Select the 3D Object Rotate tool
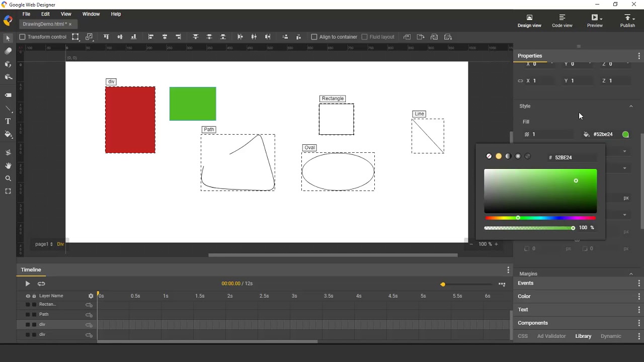Screen dimensions: 644x362 click(8, 64)
